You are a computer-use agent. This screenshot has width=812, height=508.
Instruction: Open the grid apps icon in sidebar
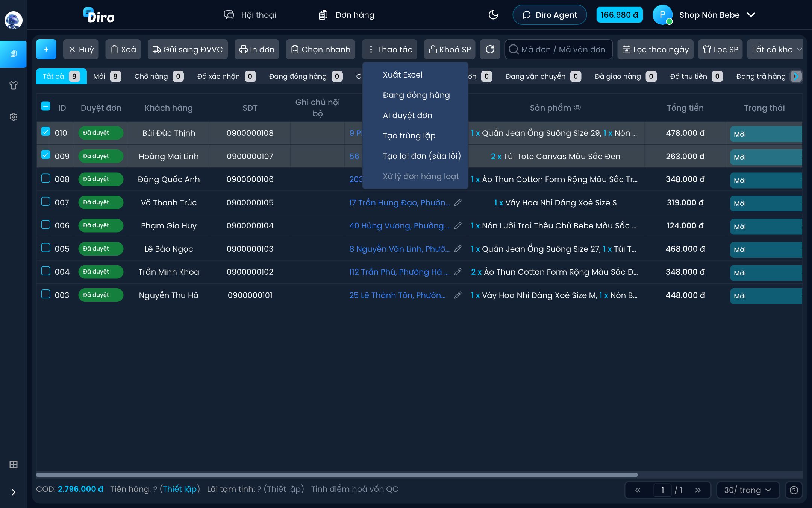click(14, 465)
